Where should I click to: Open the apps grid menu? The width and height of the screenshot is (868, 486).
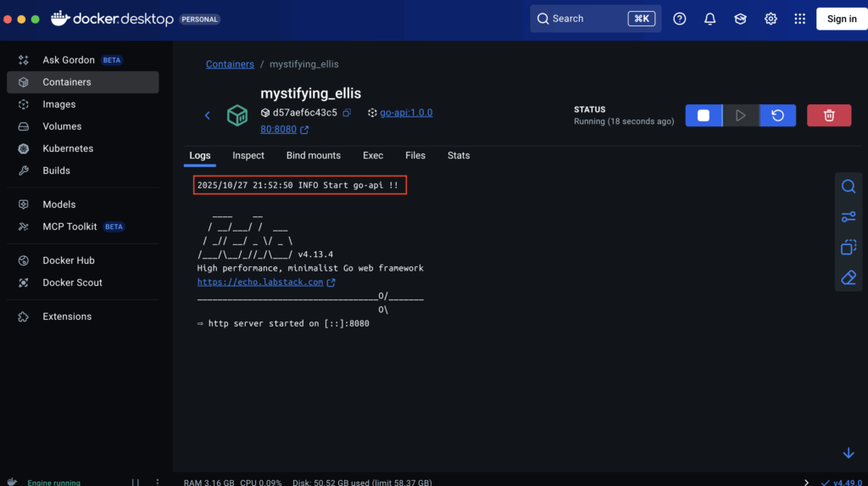799,19
